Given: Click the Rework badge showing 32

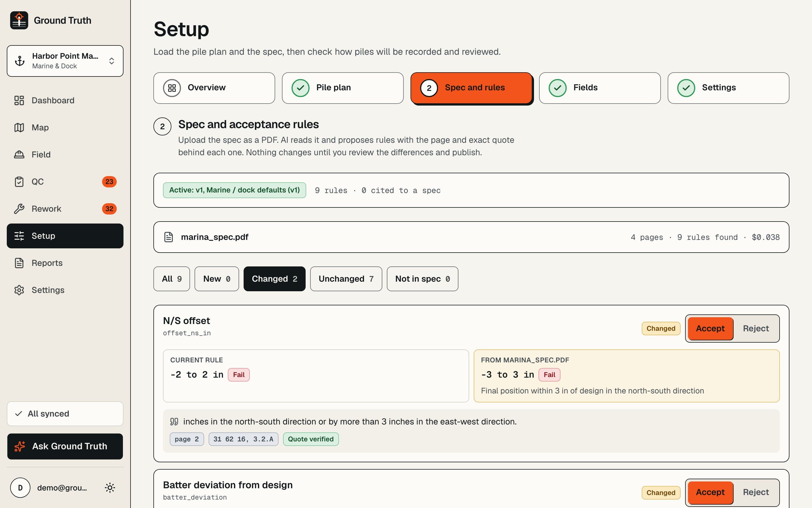Looking at the screenshot, I should [x=109, y=209].
